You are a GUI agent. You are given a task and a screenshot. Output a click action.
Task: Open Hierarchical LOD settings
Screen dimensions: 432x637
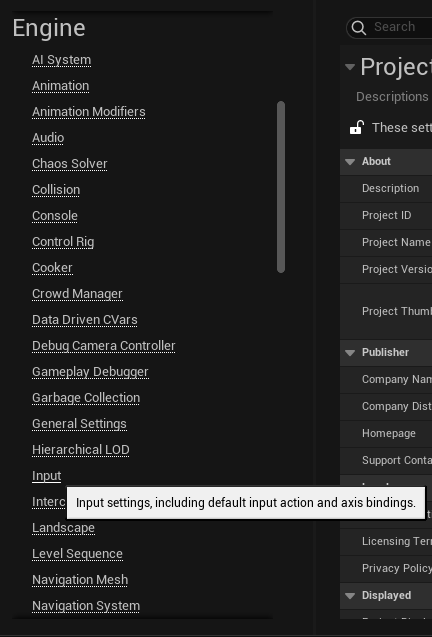(80, 450)
